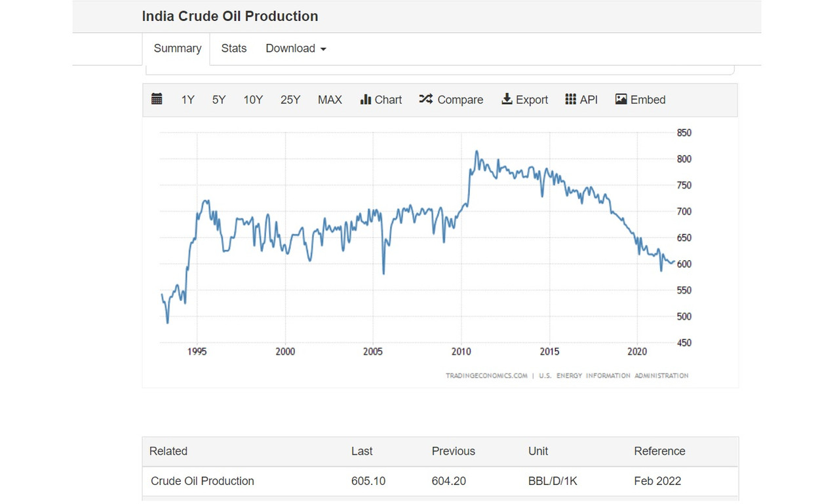The width and height of the screenshot is (839, 504).
Task: Click the Embed image button
Action: (640, 100)
